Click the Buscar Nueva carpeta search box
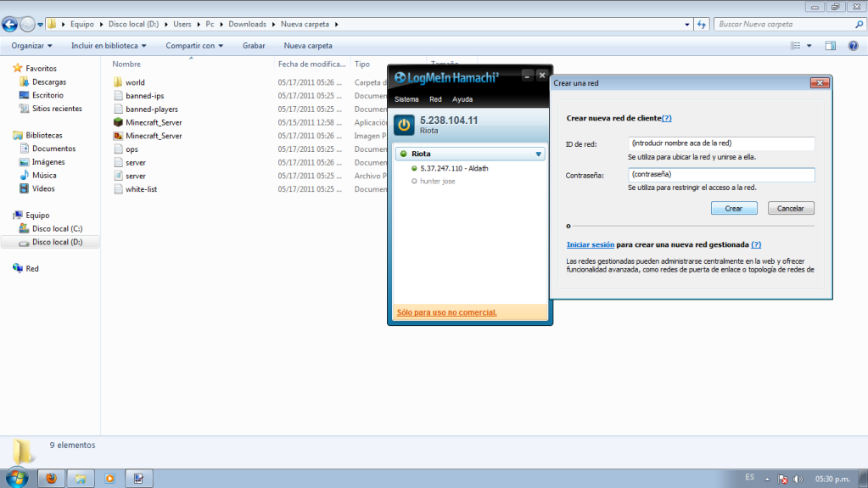Viewport: 868px width, 488px height. tap(789, 25)
